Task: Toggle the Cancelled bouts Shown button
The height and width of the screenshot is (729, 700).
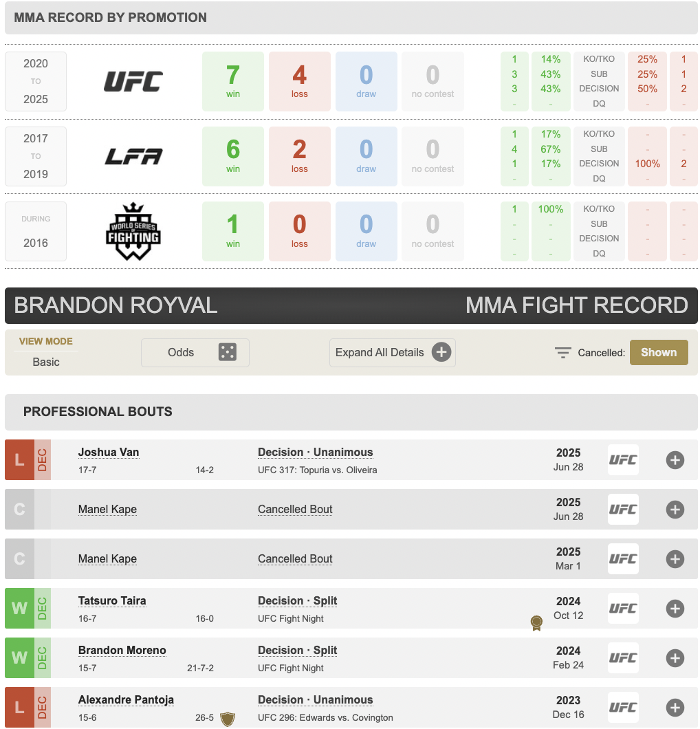Action: tap(659, 352)
